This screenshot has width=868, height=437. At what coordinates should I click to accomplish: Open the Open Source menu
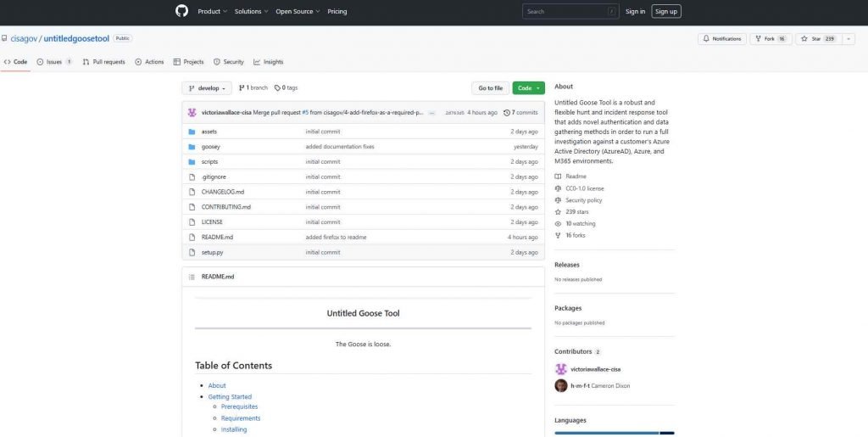tap(298, 12)
